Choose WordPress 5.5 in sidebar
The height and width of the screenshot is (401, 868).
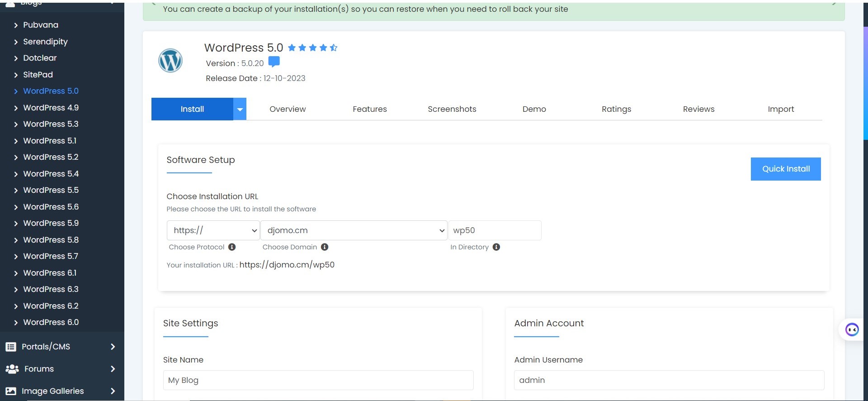pos(51,190)
